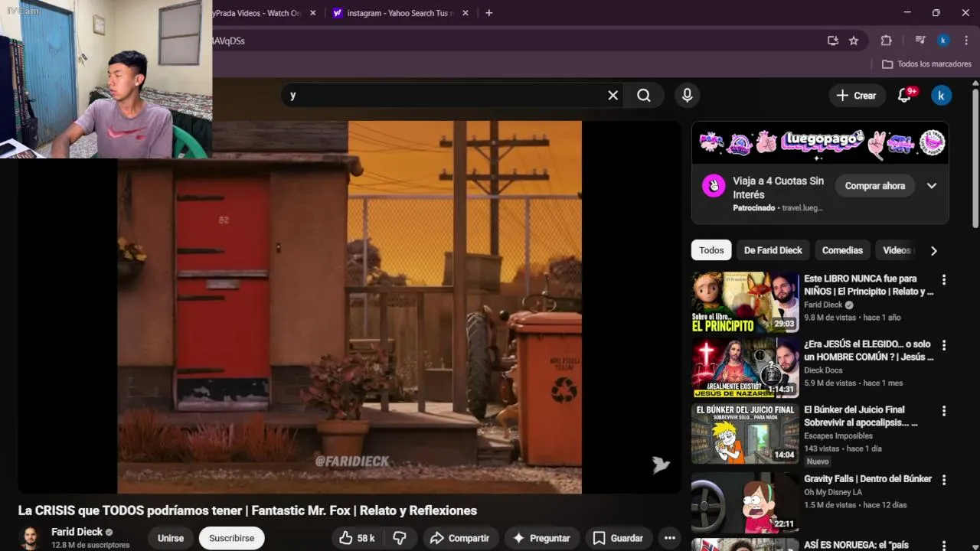Click Dieck Docs channel name
The width and height of the screenshot is (980, 551).
[823, 370]
